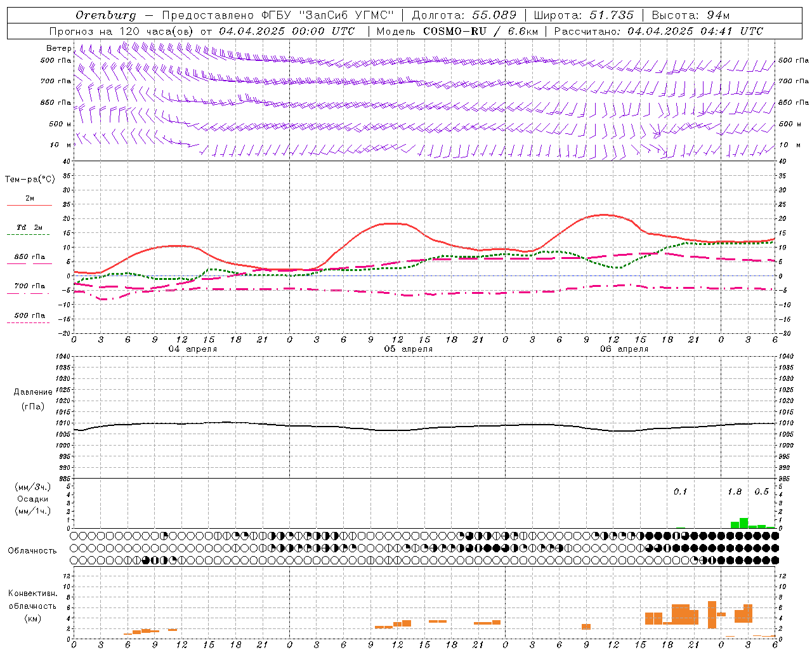The width and height of the screenshot is (812, 650).
Task: Click the Тем-ра(°C) panel label
Action: tap(30, 180)
